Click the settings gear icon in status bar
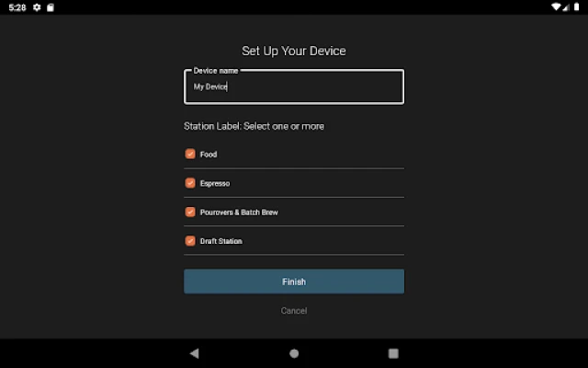The height and width of the screenshot is (368, 588). click(37, 7)
